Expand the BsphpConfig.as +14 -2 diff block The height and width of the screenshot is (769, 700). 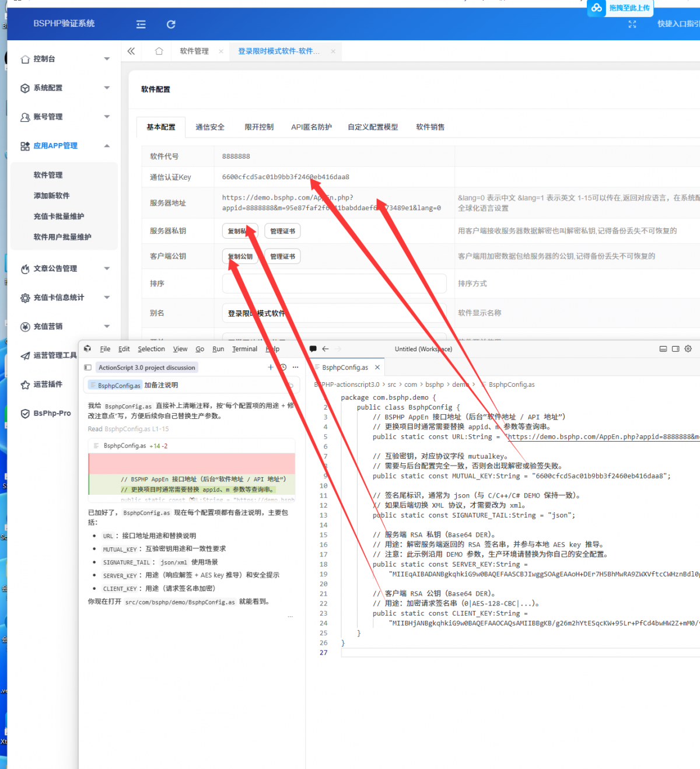click(x=192, y=446)
